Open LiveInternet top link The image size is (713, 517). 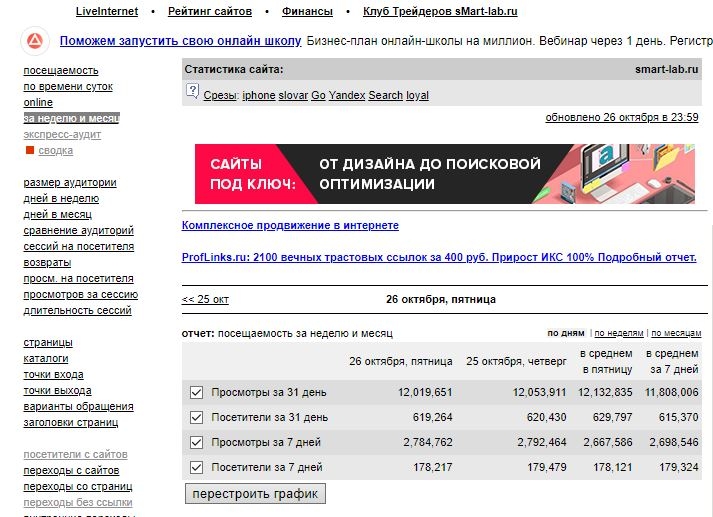(x=107, y=11)
